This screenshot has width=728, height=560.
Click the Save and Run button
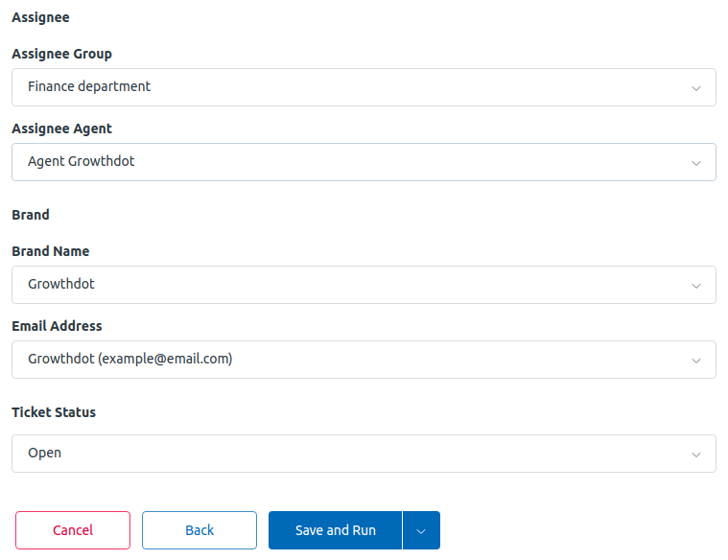[335, 530]
